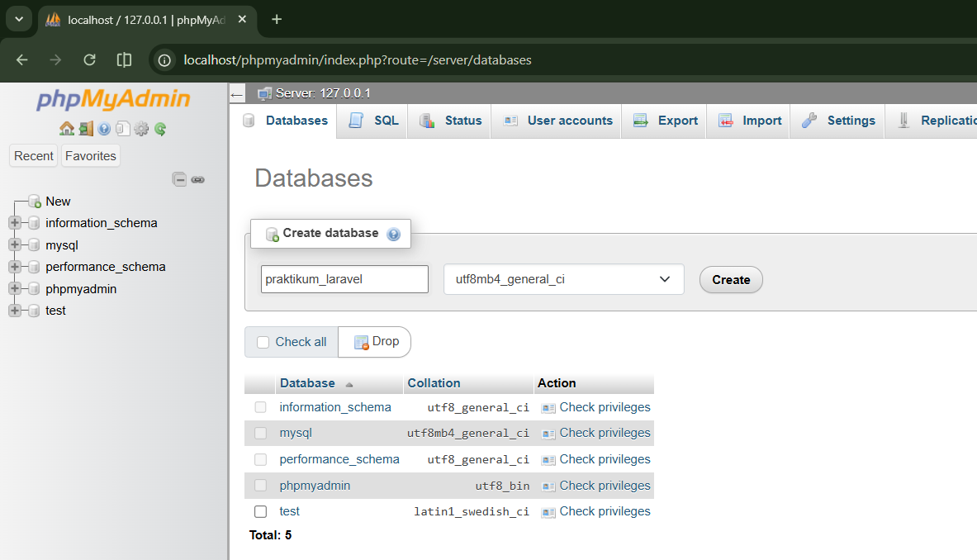This screenshot has width=977, height=560.
Task: Select information_schema in navigation tree
Action: 101,223
